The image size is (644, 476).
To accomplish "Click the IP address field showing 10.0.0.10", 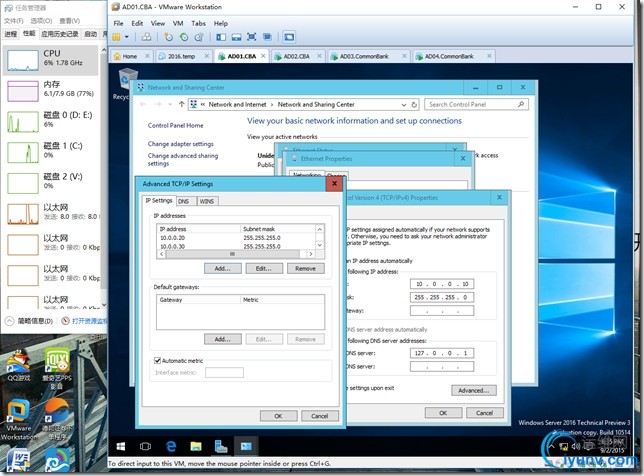I will point(442,284).
